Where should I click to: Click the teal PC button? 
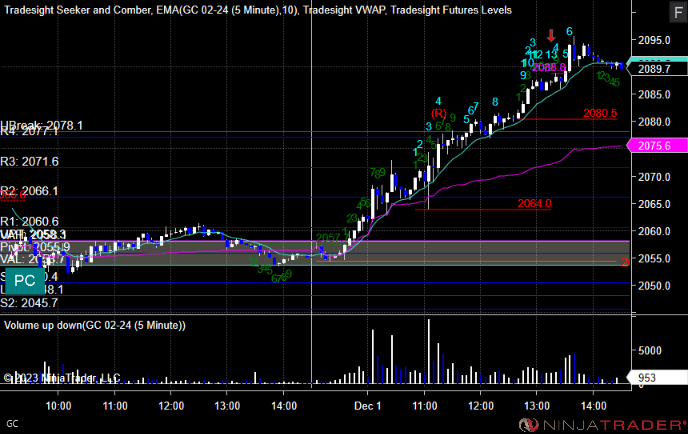[x=25, y=281]
